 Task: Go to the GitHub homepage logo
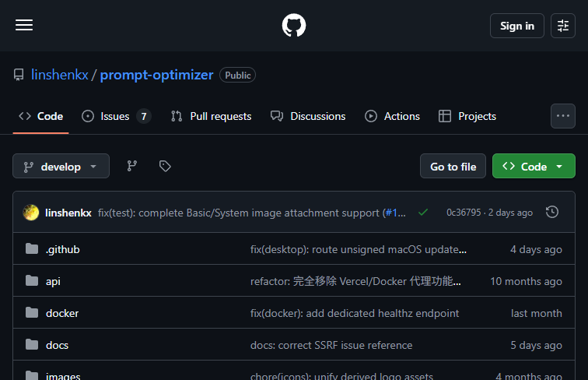[294, 26]
